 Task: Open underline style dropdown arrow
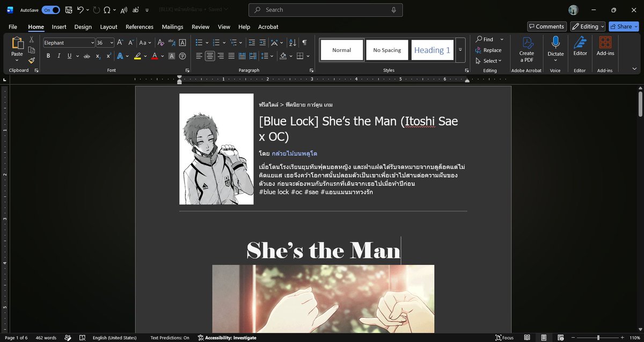(77, 56)
